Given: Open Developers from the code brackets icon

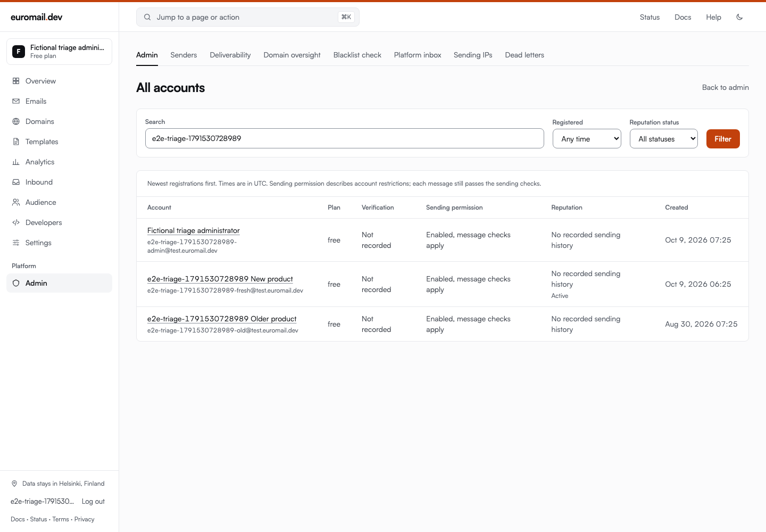Looking at the screenshot, I should pyautogui.click(x=16, y=222).
